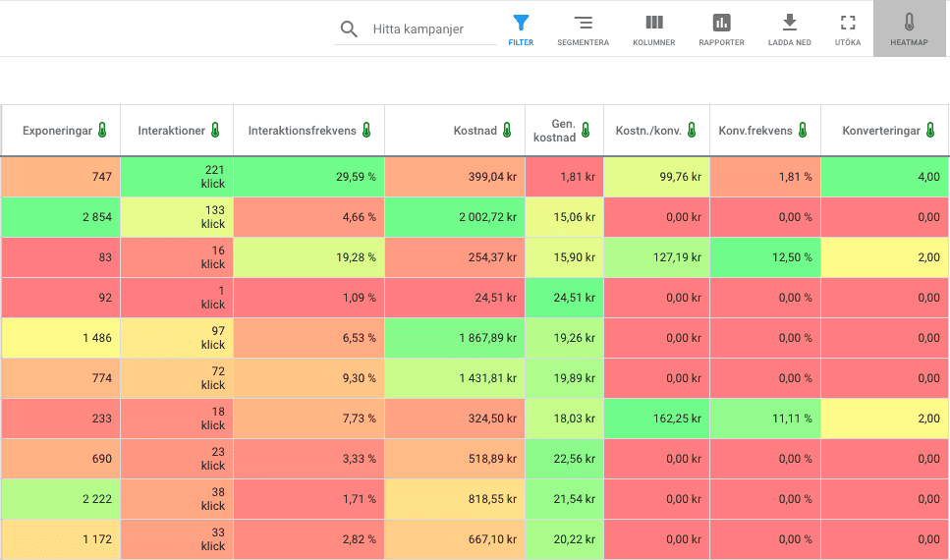Toggle thermometer icon next to Kostnad
The width and height of the screenshot is (950, 560).
click(x=507, y=131)
